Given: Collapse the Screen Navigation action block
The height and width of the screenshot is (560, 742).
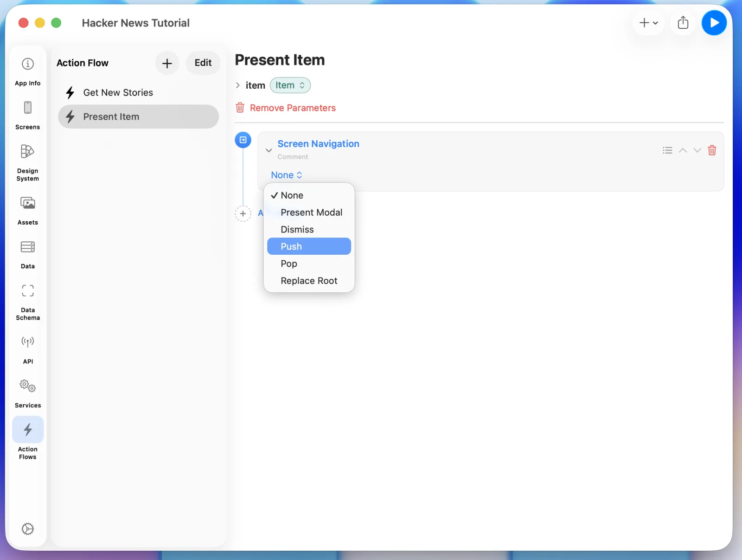Looking at the screenshot, I should click(x=269, y=150).
